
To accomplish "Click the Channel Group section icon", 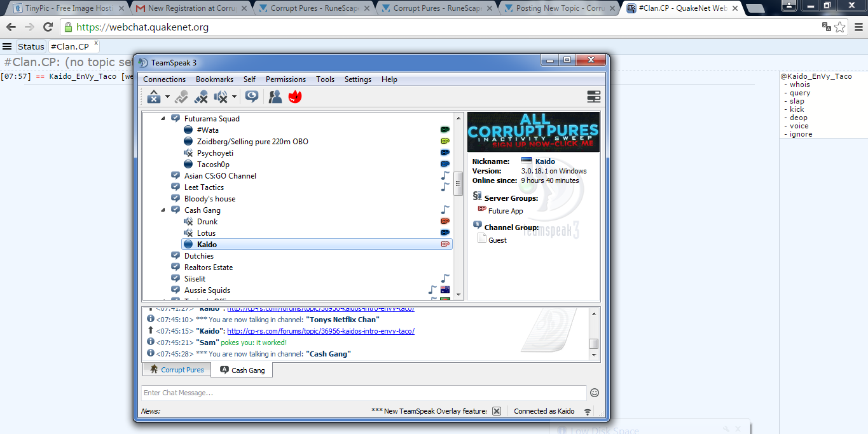I will [478, 225].
